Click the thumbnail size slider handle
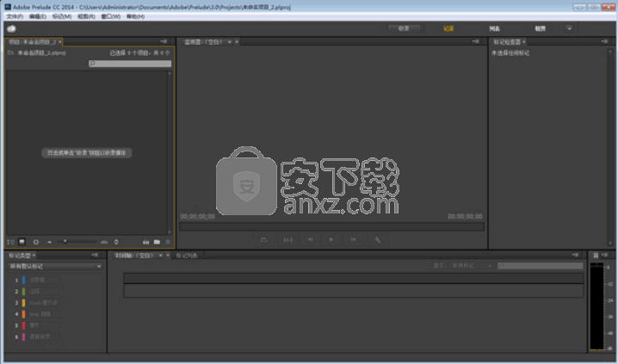The width and height of the screenshot is (618, 364). 65,242
